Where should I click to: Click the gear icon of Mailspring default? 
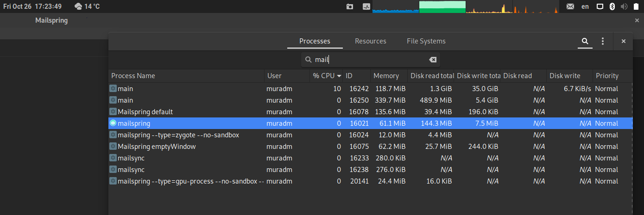[x=113, y=111]
